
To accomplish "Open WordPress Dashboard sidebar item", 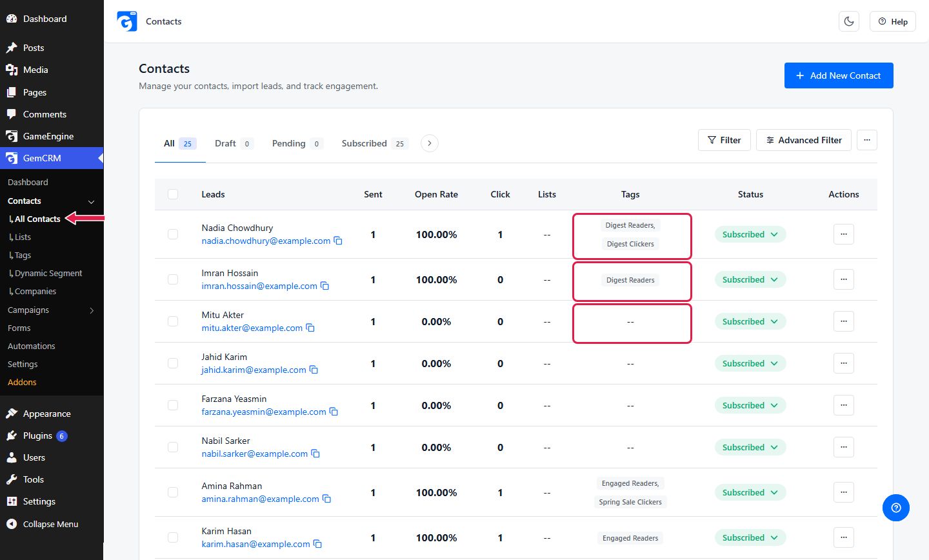I will click(x=52, y=19).
